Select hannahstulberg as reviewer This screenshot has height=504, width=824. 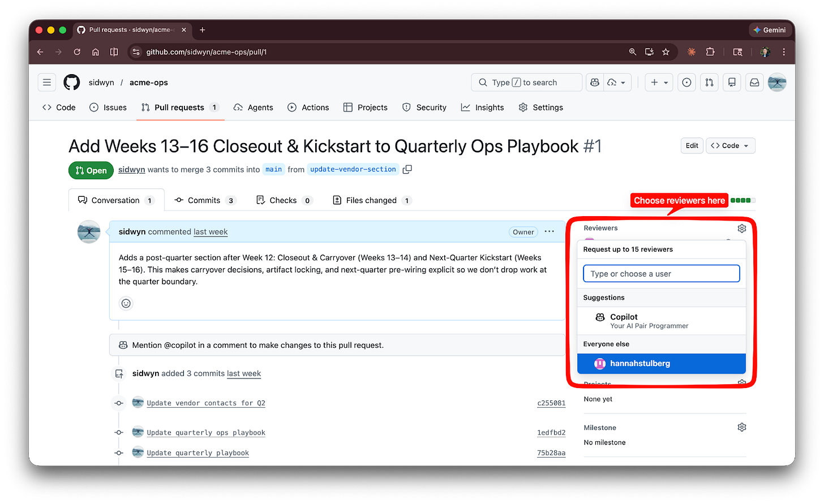tap(661, 364)
